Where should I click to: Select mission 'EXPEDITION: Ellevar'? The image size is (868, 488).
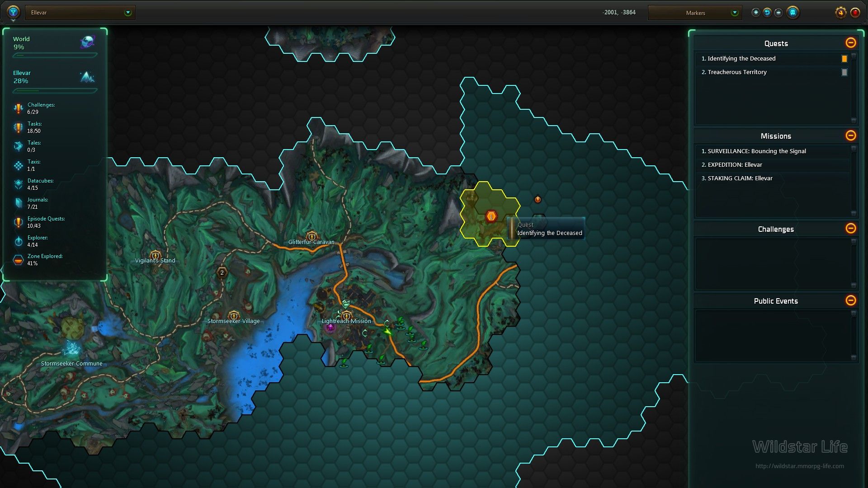click(x=772, y=165)
